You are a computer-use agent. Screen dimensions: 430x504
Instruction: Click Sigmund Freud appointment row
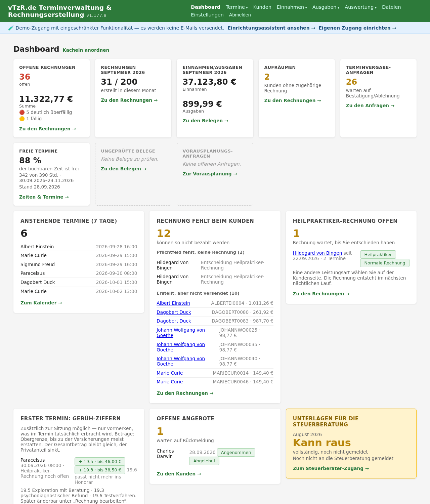[79, 264]
